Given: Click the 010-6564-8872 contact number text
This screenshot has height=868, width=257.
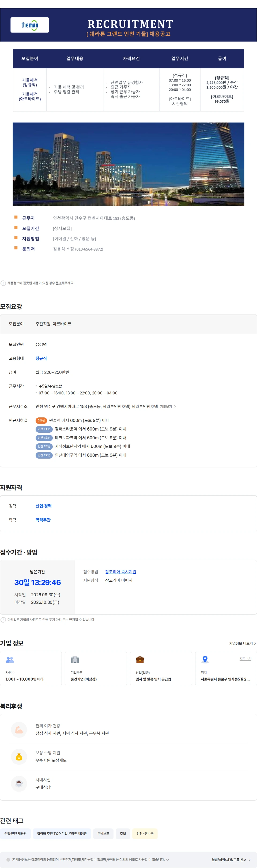Looking at the screenshot, I should pos(89,249).
